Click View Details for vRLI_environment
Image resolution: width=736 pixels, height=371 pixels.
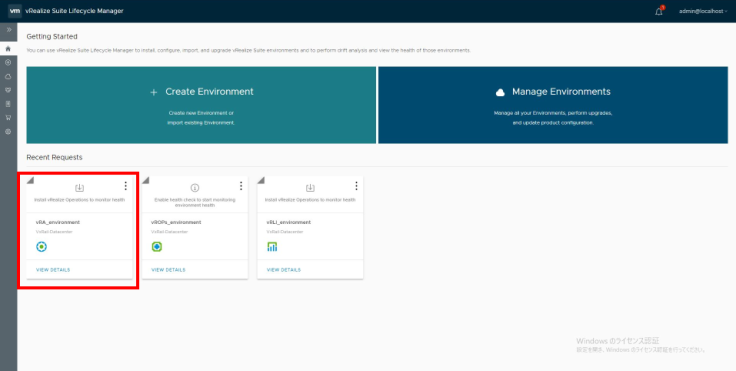(x=284, y=270)
